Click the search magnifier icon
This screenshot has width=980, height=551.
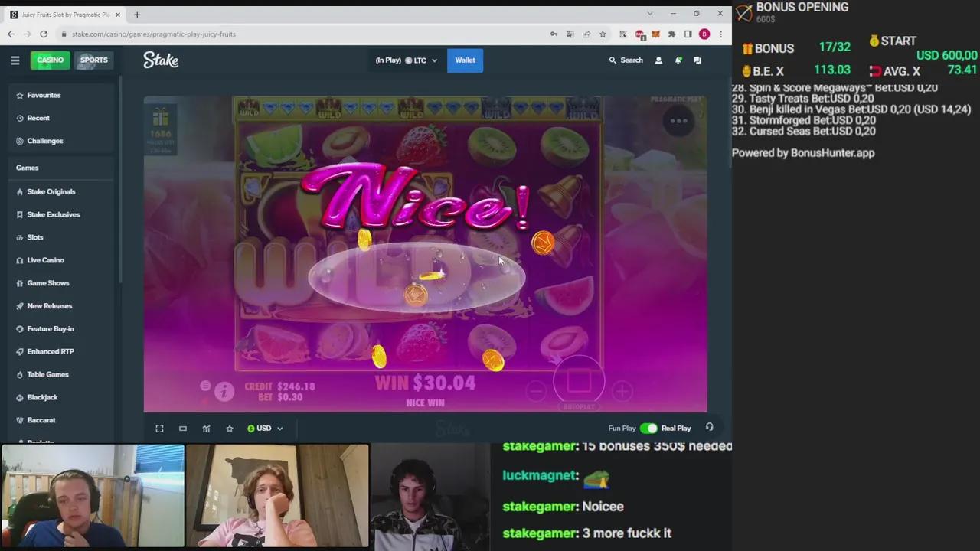point(612,60)
